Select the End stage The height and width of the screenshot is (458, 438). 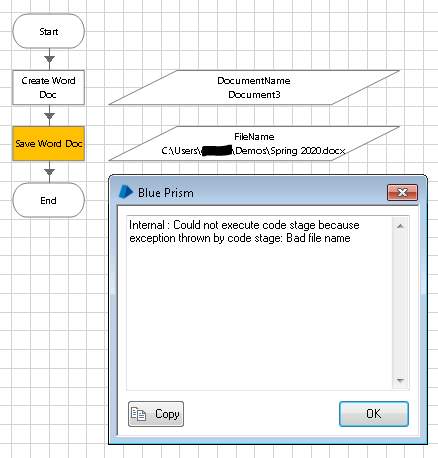point(49,200)
